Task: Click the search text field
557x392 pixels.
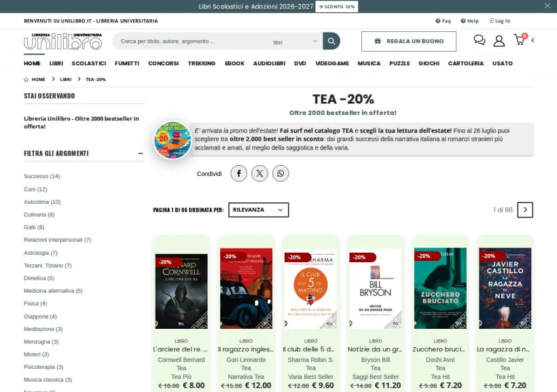Action: [192, 41]
